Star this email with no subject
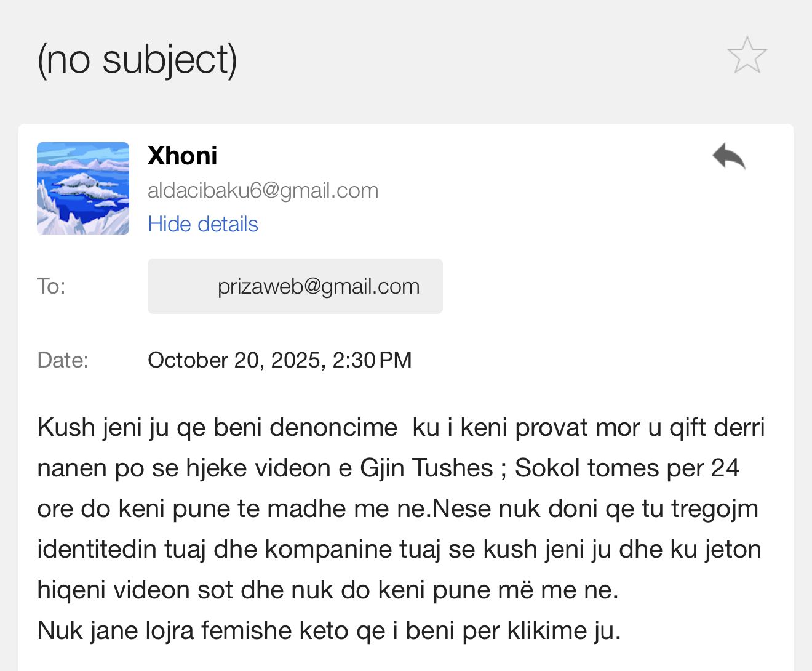 pos(747,55)
